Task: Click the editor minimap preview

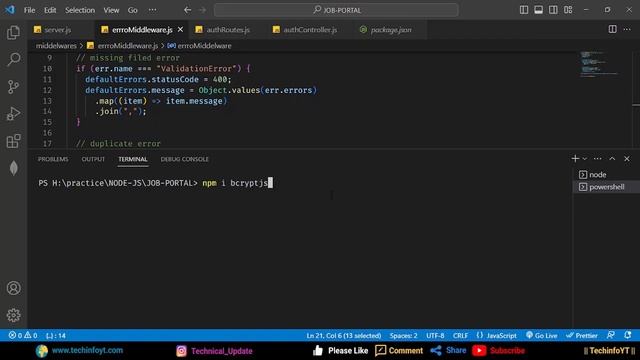Action: (600, 64)
